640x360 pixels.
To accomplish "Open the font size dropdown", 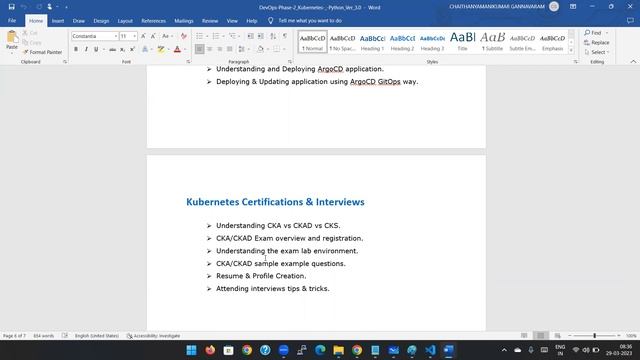I will [135, 36].
